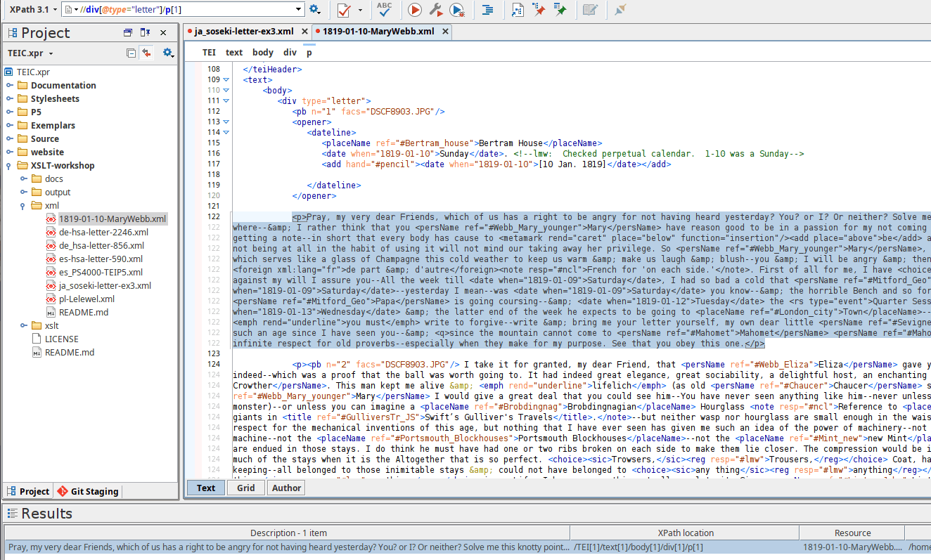Select the output folder

[x=58, y=193]
